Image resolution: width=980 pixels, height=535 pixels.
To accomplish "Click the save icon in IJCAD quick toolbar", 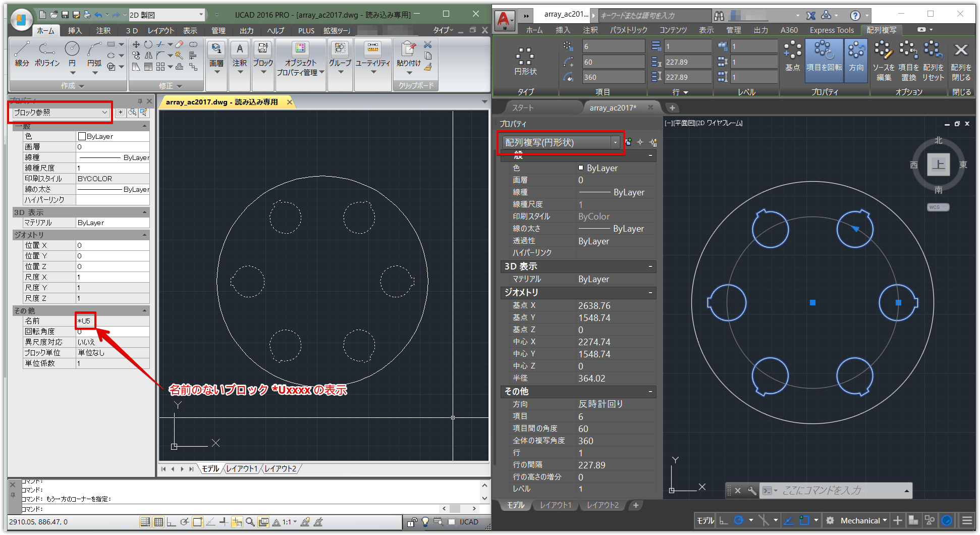I will point(65,15).
